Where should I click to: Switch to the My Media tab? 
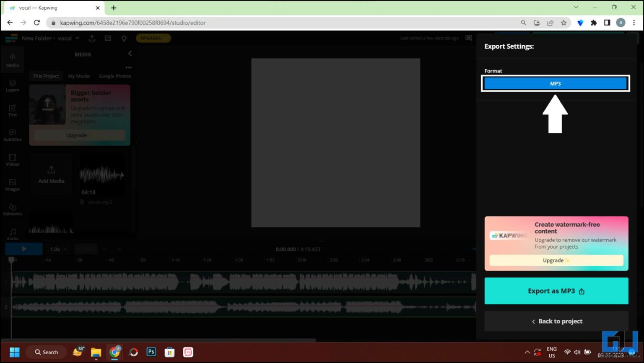(x=79, y=76)
